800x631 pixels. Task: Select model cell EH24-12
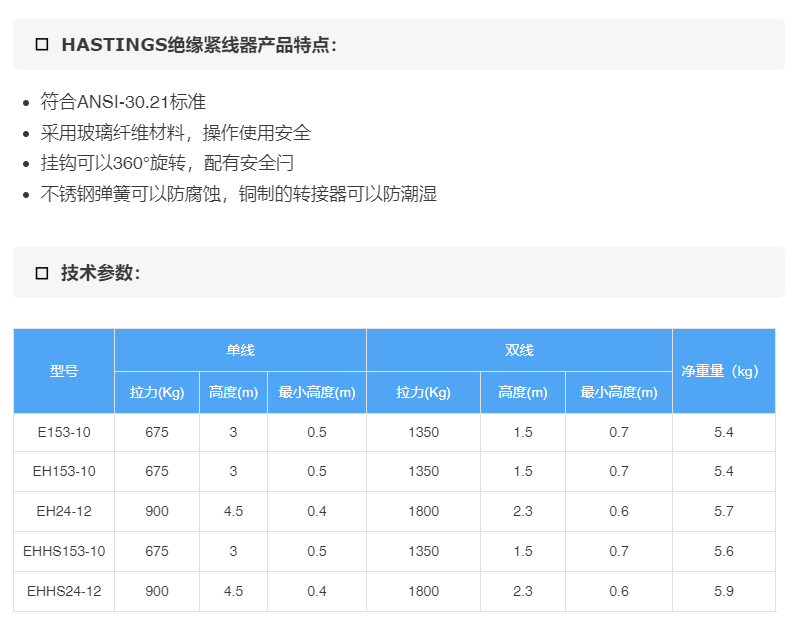64,511
